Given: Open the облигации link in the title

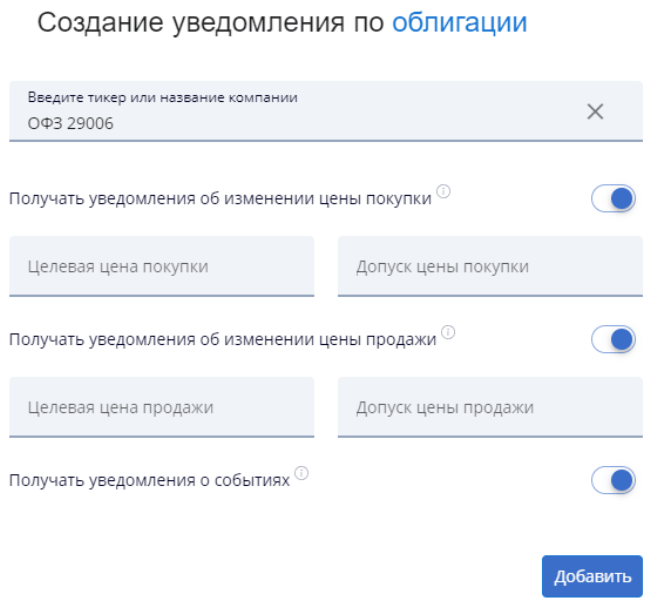Looking at the screenshot, I should (x=459, y=23).
